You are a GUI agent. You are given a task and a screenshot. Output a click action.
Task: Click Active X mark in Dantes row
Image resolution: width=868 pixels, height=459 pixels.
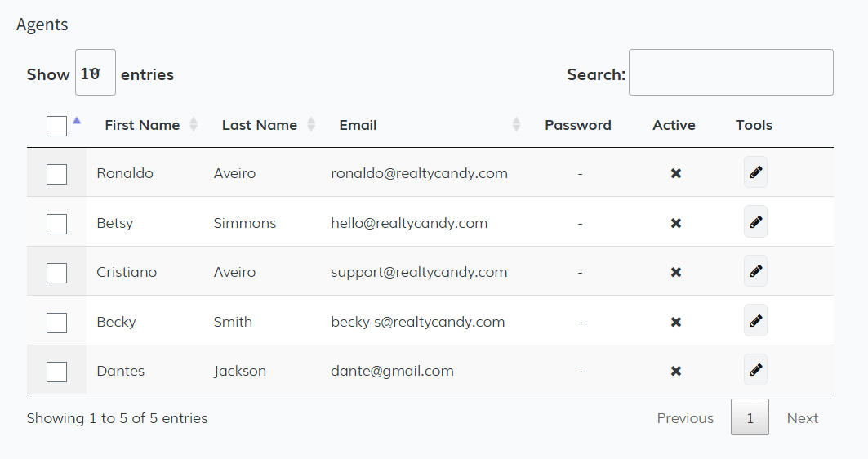click(x=675, y=372)
